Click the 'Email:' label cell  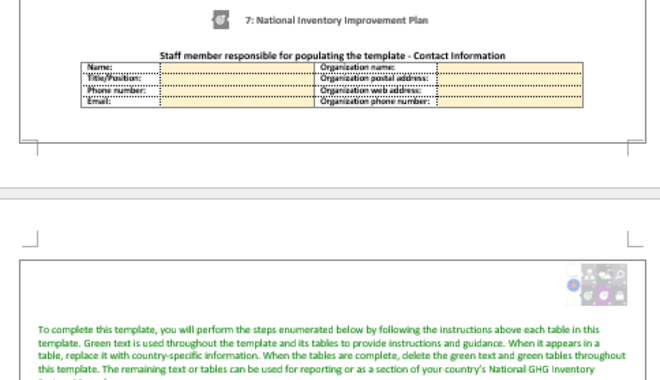coord(120,102)
